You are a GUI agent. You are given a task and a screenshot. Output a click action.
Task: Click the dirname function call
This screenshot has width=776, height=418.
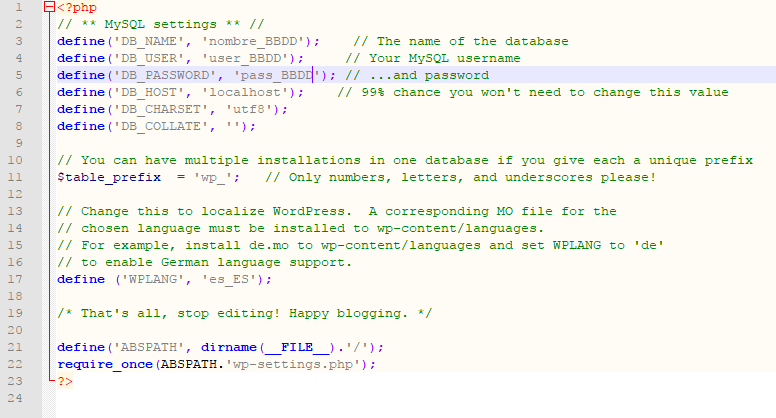pyautogui.click(x=229, y=347)
